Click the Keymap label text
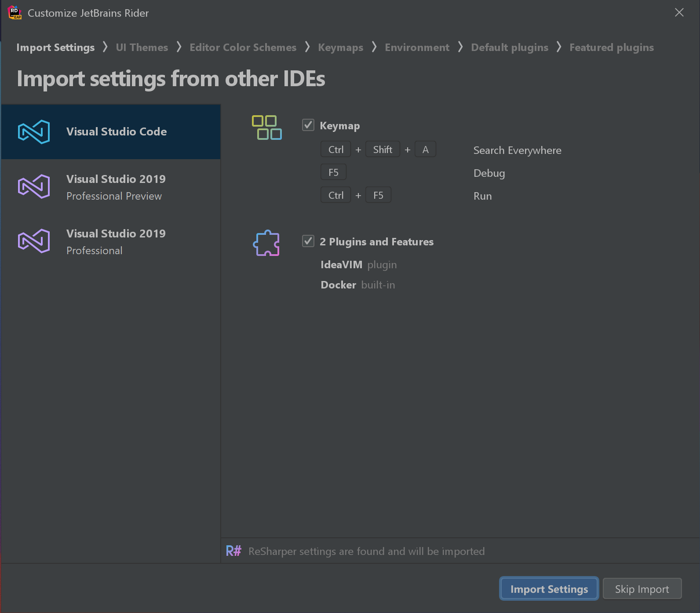The width and height of the screenshot is (700, 613). point(340,126)
